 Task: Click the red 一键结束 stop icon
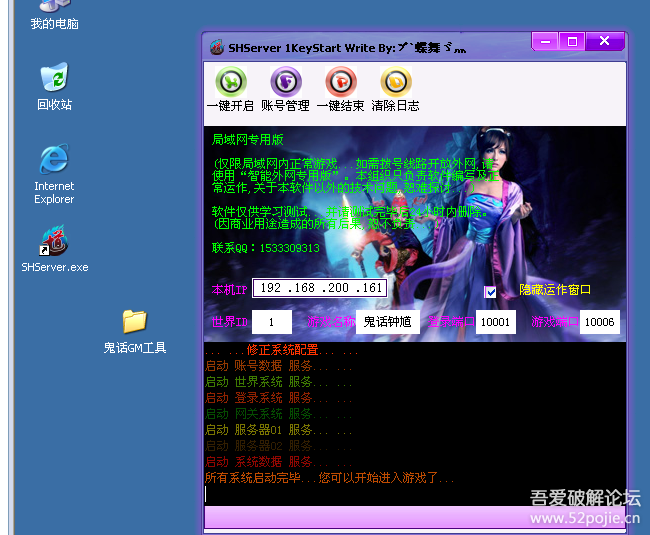(x=341, y=82)
